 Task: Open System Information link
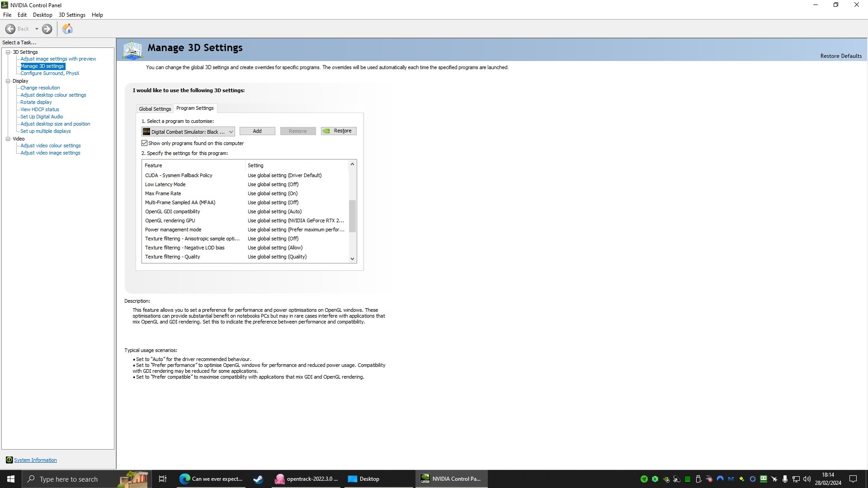[x=35, y=460]
